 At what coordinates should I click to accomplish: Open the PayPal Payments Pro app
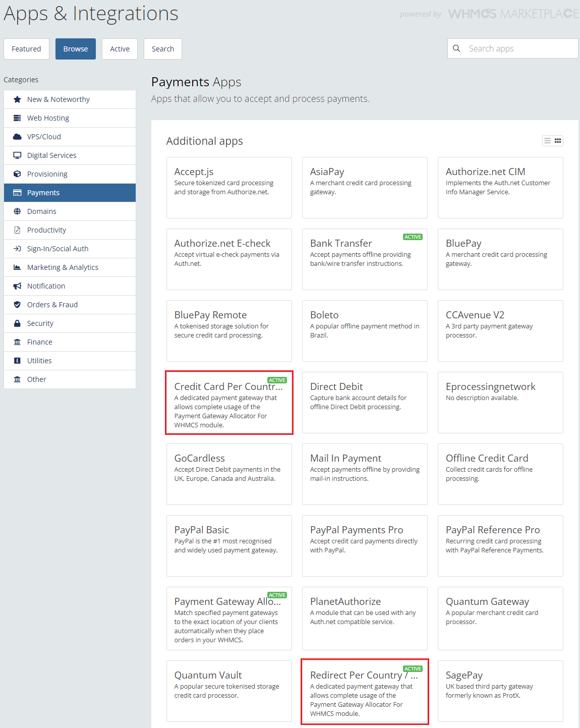tap(365, 546)
